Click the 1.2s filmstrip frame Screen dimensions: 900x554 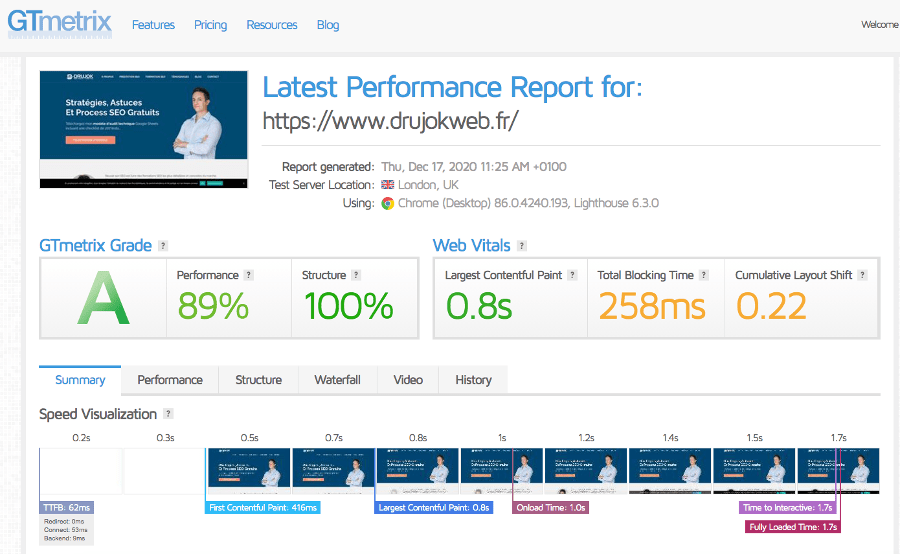pos(585,471)
